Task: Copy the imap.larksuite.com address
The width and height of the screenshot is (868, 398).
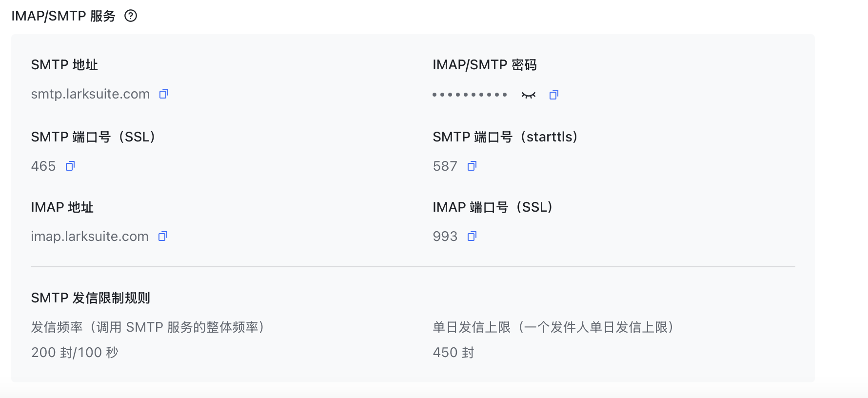Action: (163, 236)
